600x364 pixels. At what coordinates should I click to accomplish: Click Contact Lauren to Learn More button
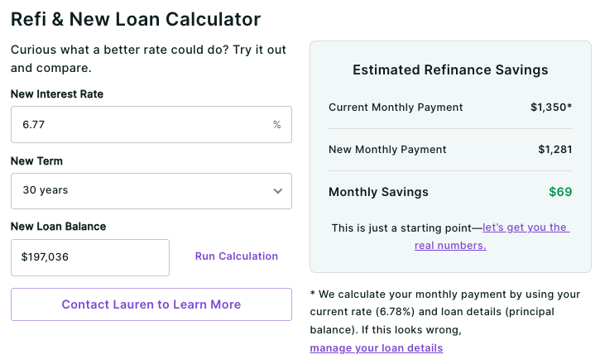pyautogui.click(x=151, y=304)
